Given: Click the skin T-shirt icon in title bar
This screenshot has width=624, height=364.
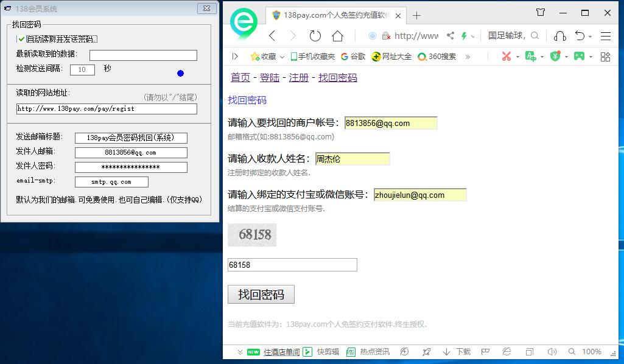Looking at the screenshot, I should pos(541,12).
